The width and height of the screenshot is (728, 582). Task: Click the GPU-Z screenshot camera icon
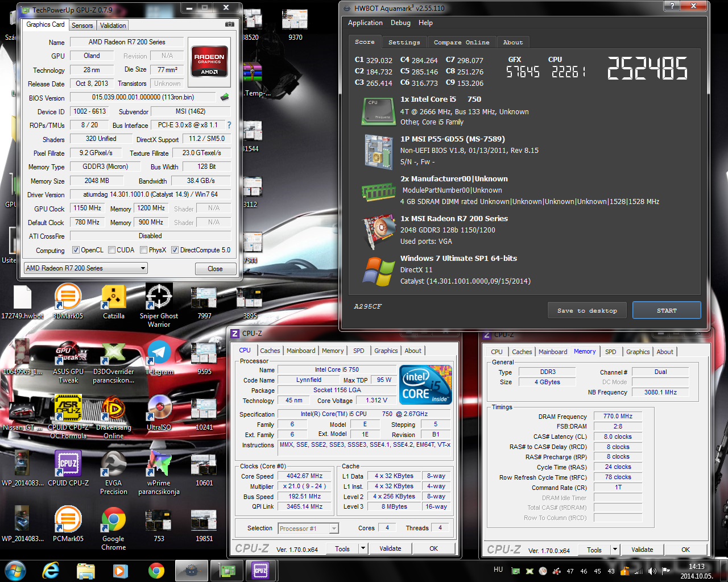tap(229, 24)
